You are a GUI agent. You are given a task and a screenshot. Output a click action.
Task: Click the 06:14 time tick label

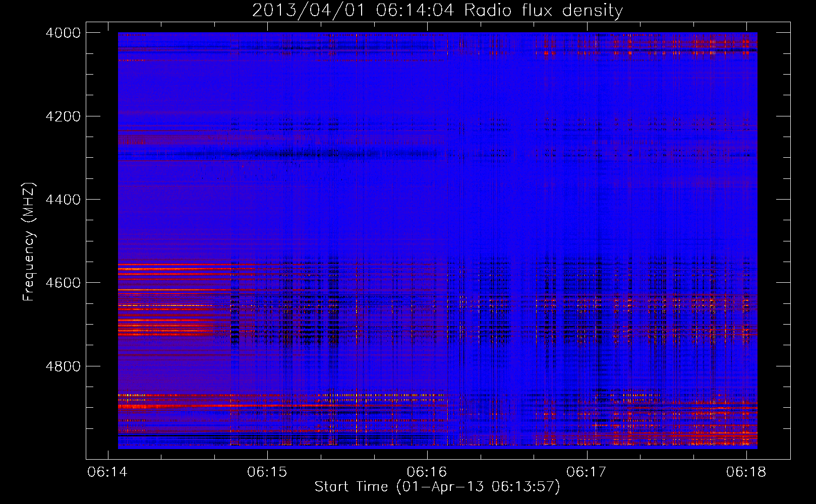[107, 472]
